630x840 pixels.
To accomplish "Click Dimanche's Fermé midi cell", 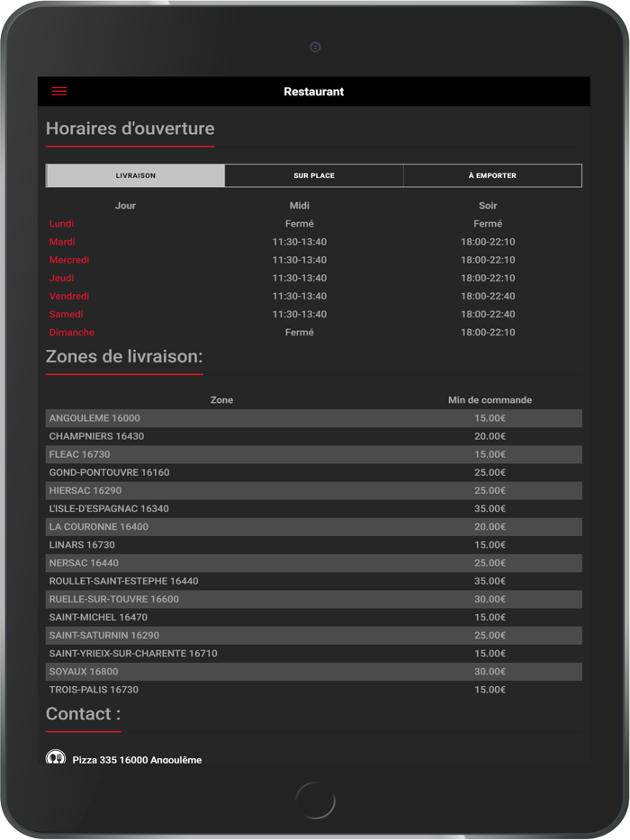I will (299, 332).
